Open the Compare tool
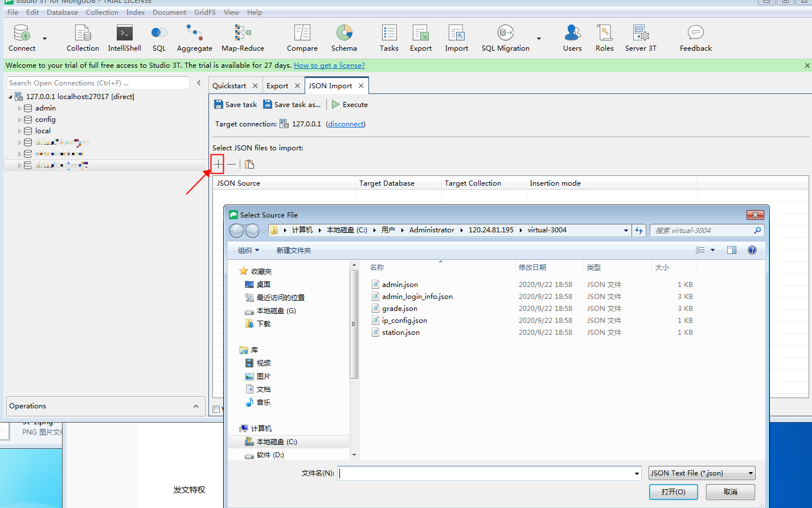Viewport: 812px width, 508px height. pyautogui.click(x=302, y=38)
